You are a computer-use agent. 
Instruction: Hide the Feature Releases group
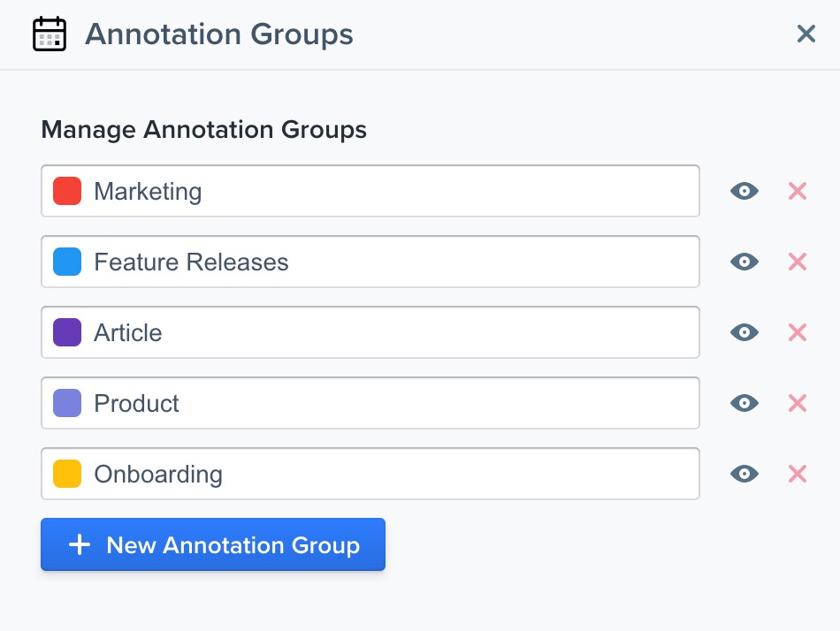click(x=745, y=262)
